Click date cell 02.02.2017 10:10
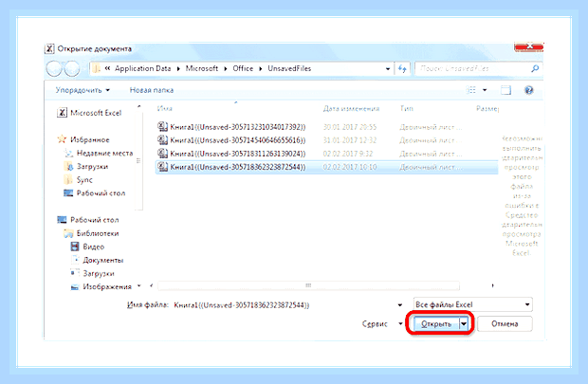 click(x=350, y=167)
